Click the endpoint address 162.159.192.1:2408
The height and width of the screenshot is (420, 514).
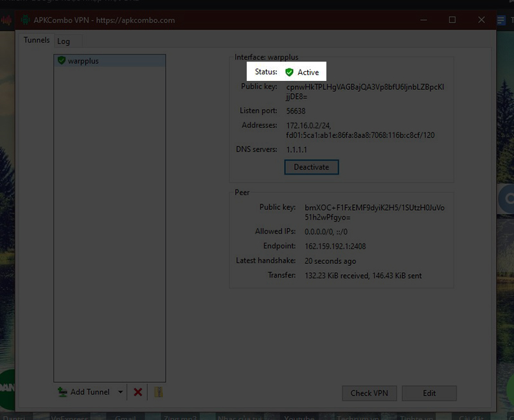click(337, 246)
